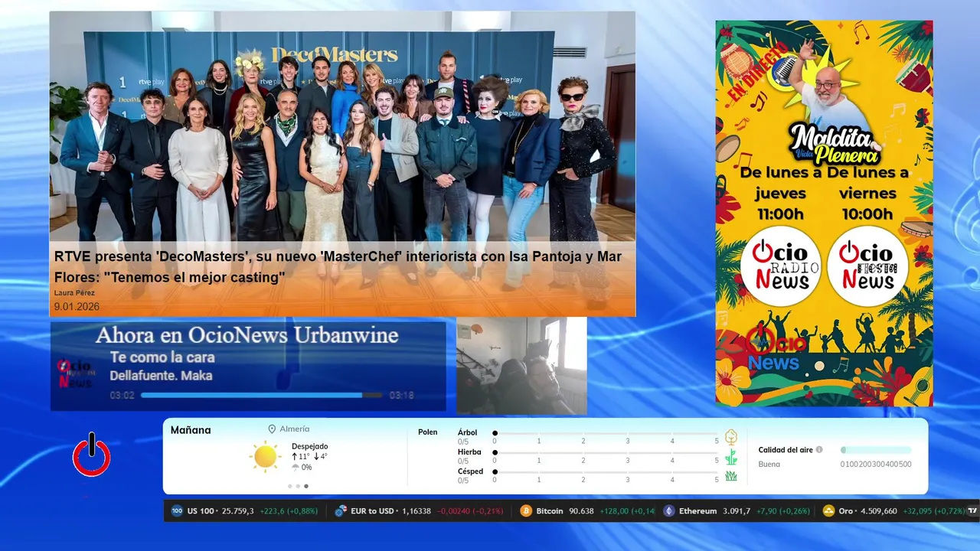
Task: Click the Árbol pollen tree icon
Action: [731, 437]
